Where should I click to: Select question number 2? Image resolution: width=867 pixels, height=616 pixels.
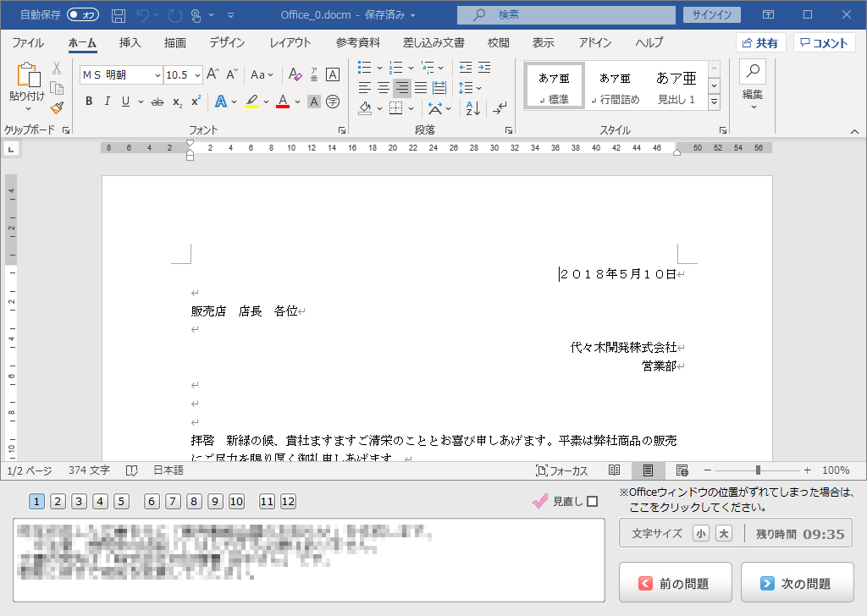pos(58,501)
